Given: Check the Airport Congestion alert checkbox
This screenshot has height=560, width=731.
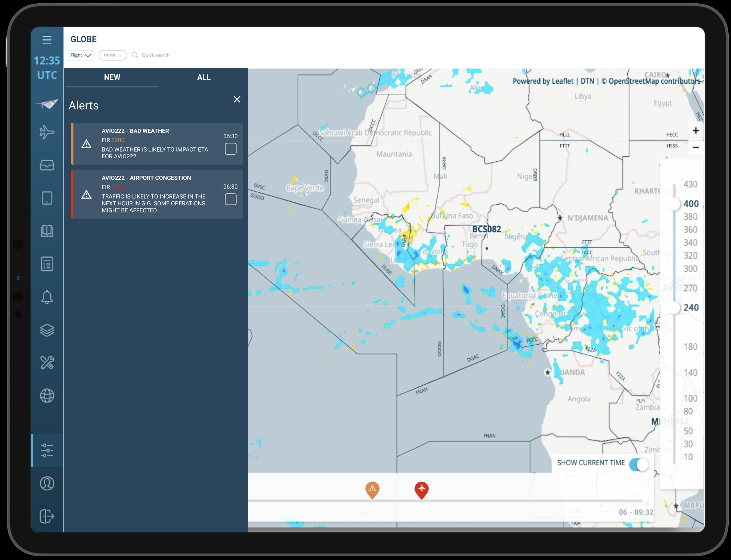Looking at the screenshot, I should point(231,199).
